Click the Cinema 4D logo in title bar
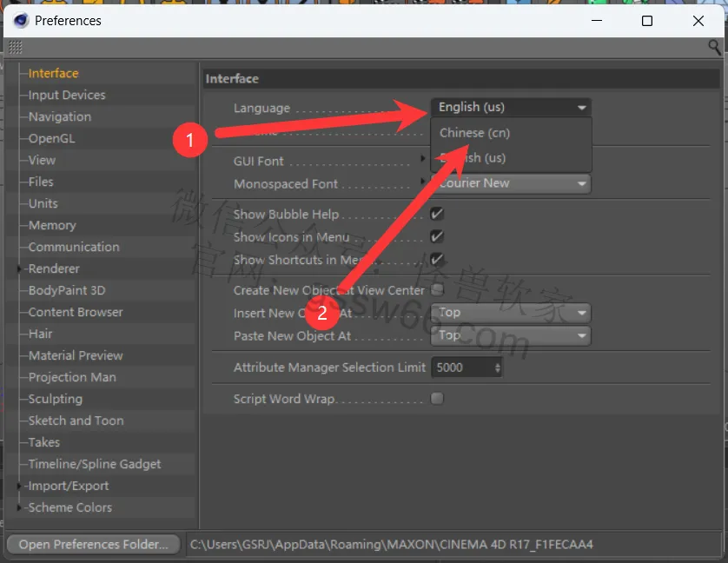Image resolution: width=728 pixels, height=563 pixels. (x=21, y=21)
